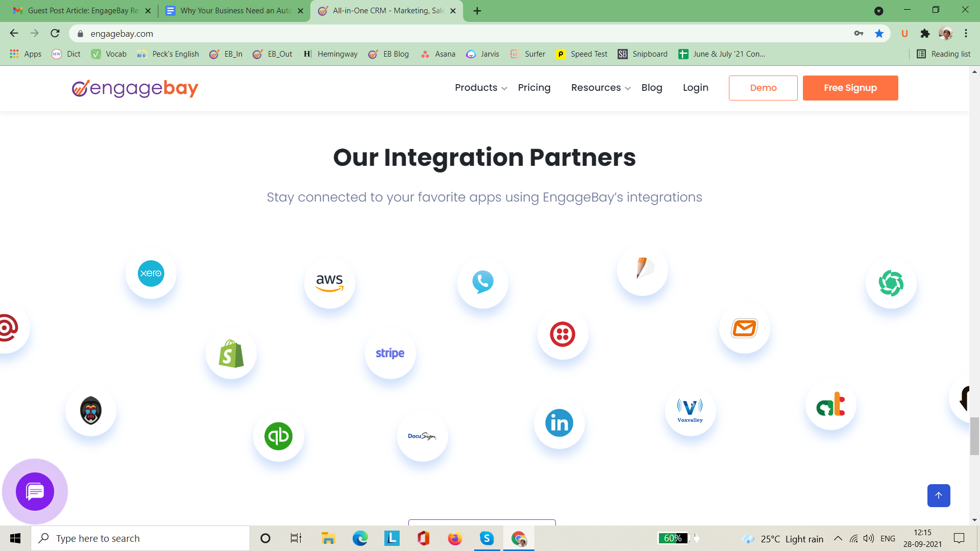This screenshot has height=551, width=980.
Task: Open the Shopify integration icon
Action: (x=231, y=354)
